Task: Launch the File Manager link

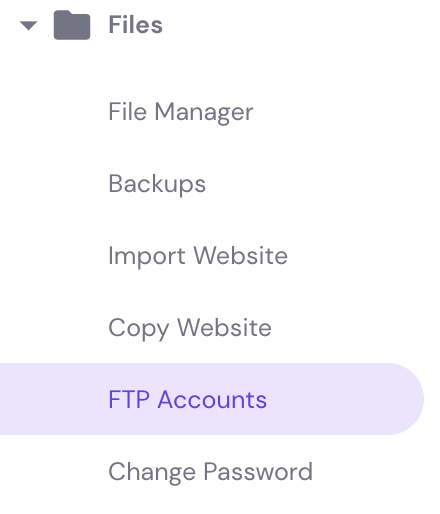Action: (x=181, y=112)
